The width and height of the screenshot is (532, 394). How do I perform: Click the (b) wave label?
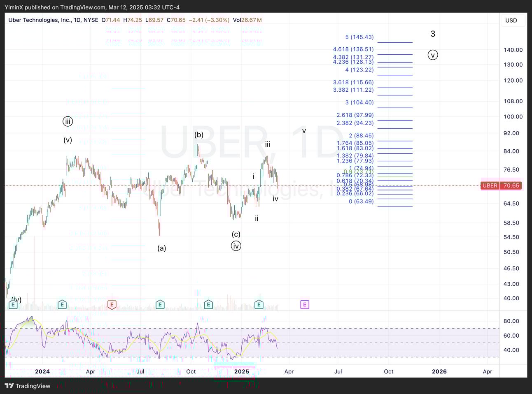click(199, 134)
